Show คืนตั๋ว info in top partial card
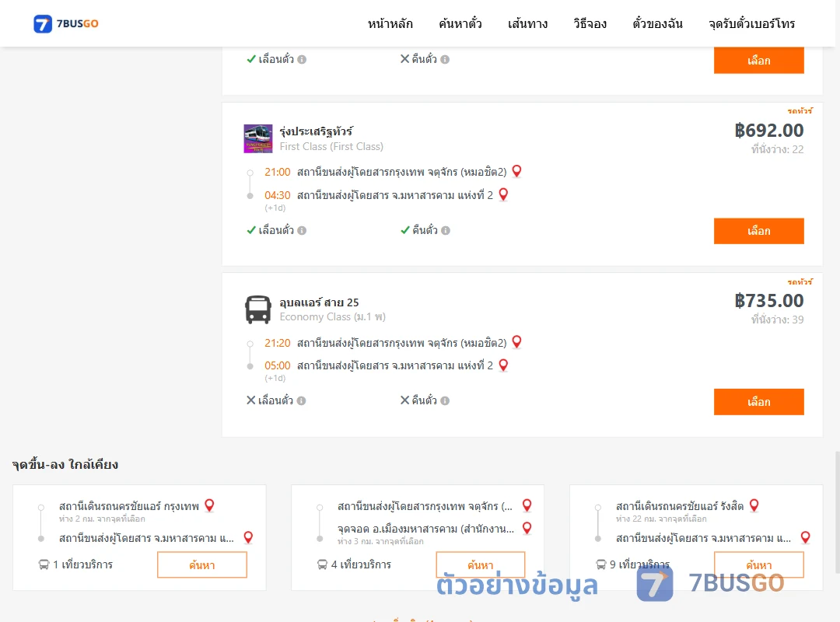Screen dimensions: 840x622 pyautogui.click(x=445, y=59)
